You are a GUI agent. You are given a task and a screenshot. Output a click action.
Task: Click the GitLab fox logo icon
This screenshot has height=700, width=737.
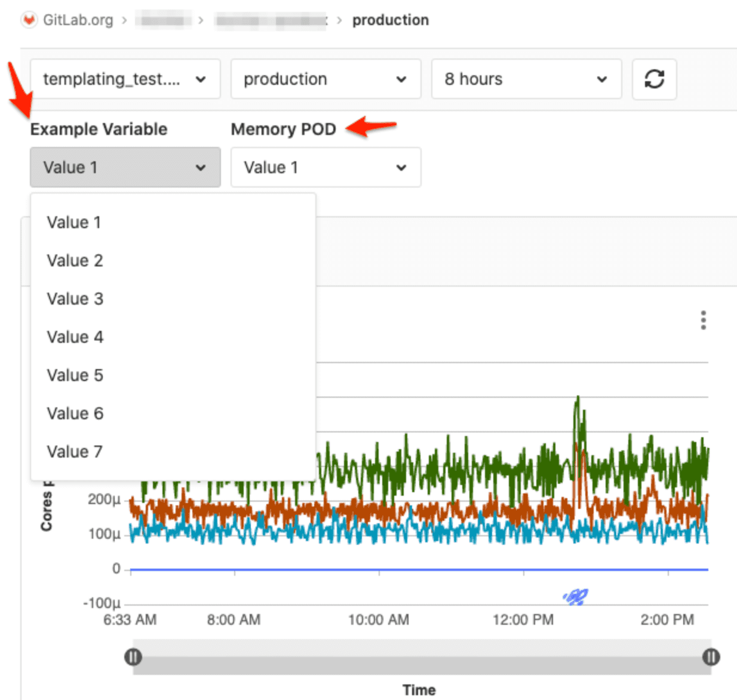[28, 19]
